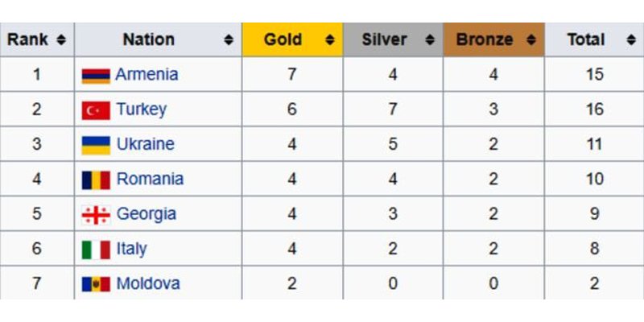Click the Romania flag icon
Image resolution: width=644 pixels, height=322 pixels.
coord(96,180)
